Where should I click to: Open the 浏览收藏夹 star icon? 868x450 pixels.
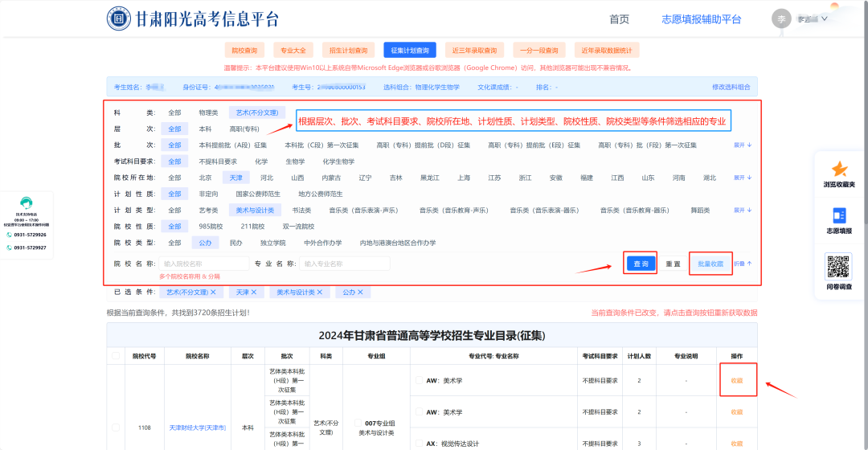click(839, 169)
